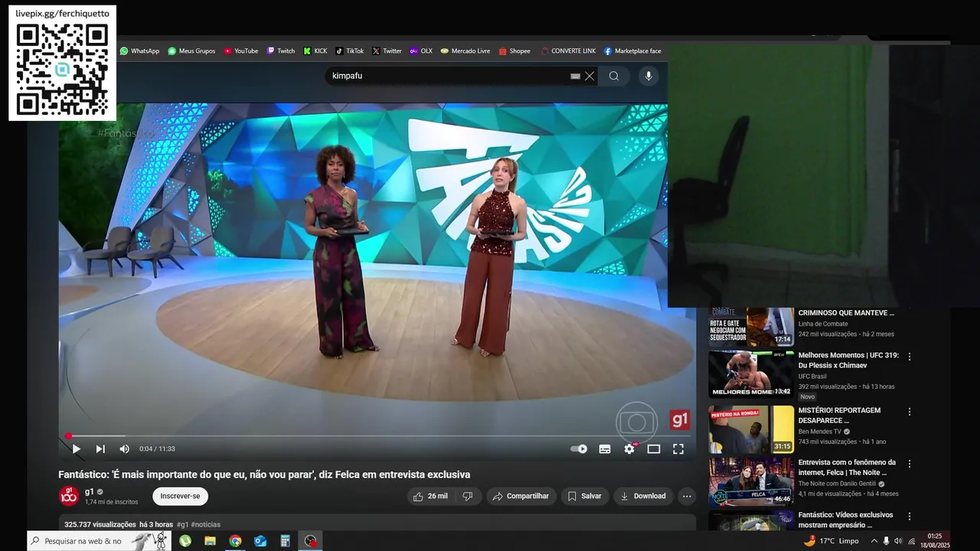
Task: Toggle the autoplay switch in player
Action: (579, 449)
